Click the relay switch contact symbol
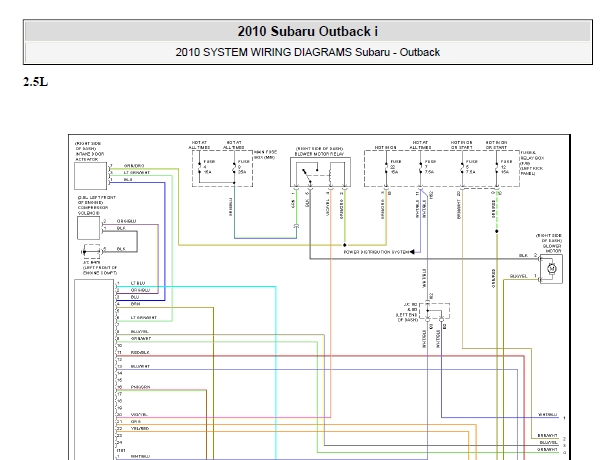 coord(308,175)
